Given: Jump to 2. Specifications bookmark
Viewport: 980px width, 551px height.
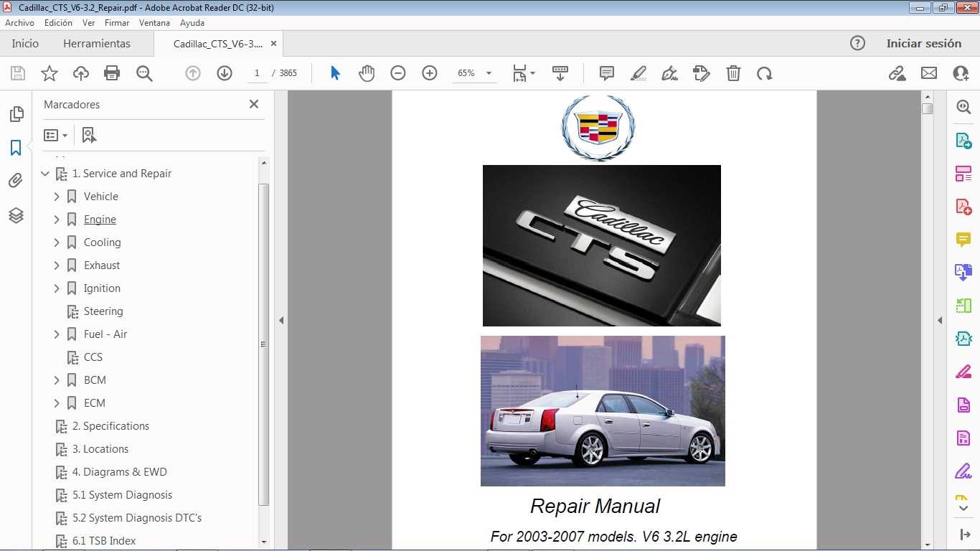Looking at the screenshot, I should point(110,426).
